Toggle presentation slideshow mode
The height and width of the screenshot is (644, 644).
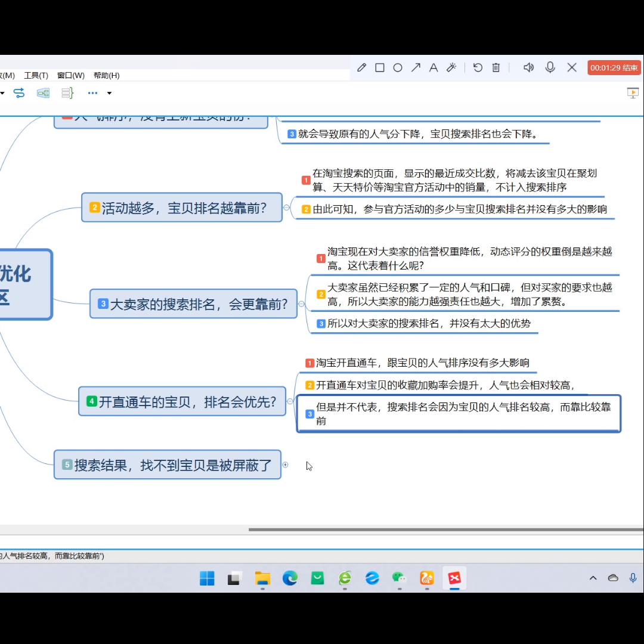pyautogui.click(x=633, y=93)
